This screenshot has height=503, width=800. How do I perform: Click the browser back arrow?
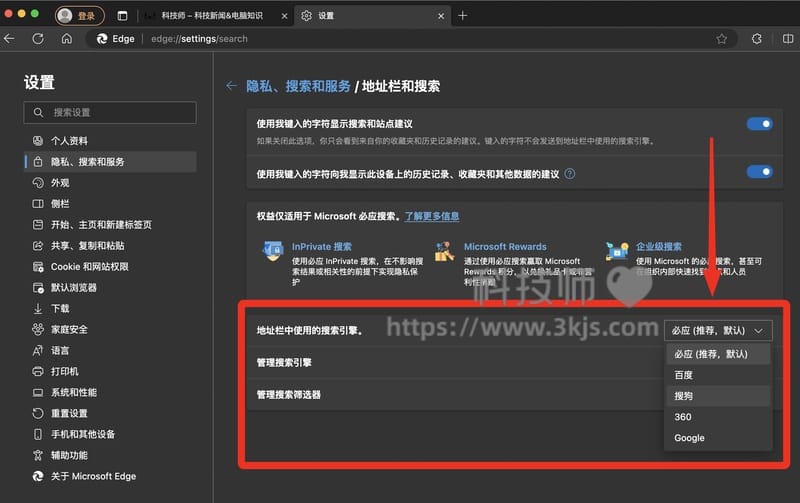(9, 39)
